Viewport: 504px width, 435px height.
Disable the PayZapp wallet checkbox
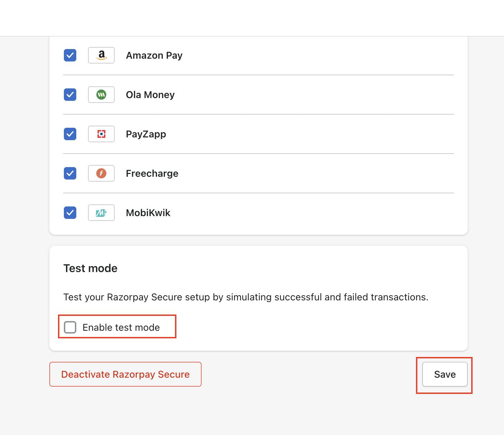point(70,134)
